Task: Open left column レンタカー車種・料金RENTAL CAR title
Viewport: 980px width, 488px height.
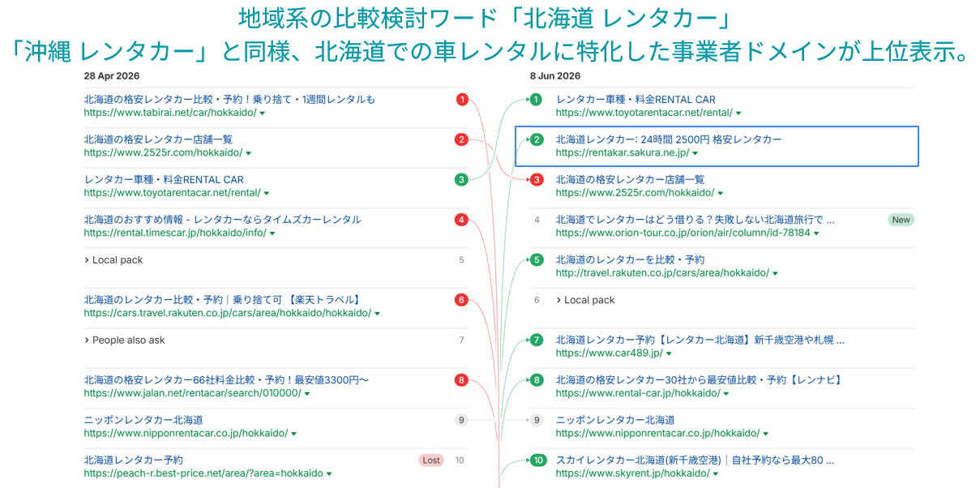Action: pyautogui.click(x=164, y=180)
